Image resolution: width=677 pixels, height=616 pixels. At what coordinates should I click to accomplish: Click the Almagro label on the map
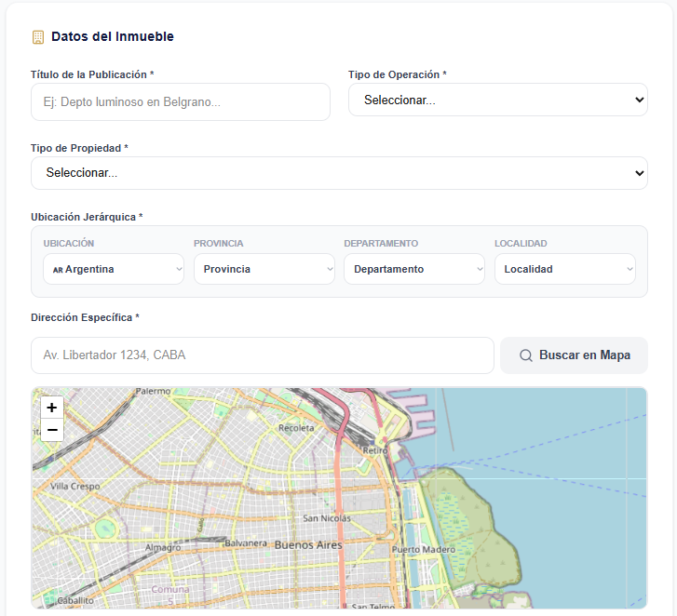[x=163, y=547]
